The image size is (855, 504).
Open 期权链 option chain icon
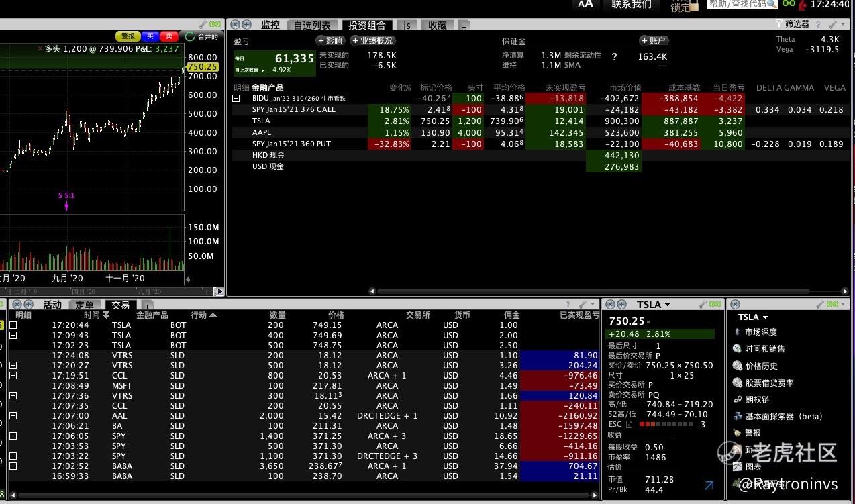pyautogui.click(x=738, y=399)
